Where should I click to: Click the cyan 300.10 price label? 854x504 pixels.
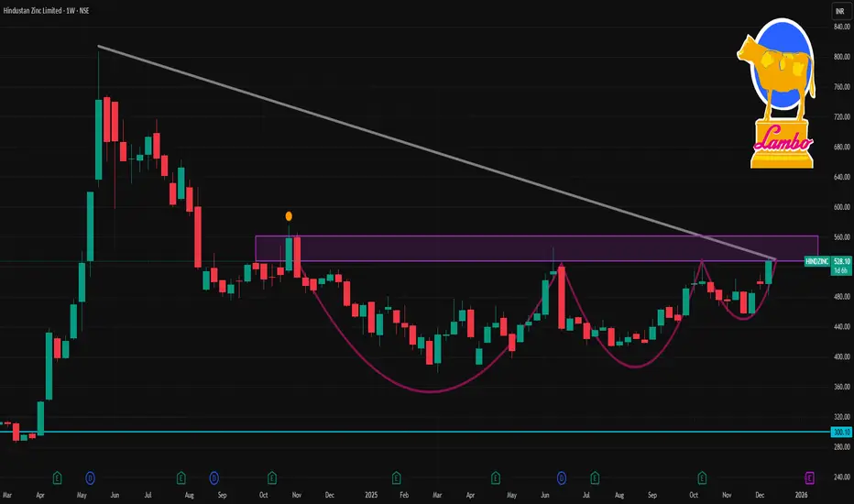pyautogui.click(x=841, y=433)
